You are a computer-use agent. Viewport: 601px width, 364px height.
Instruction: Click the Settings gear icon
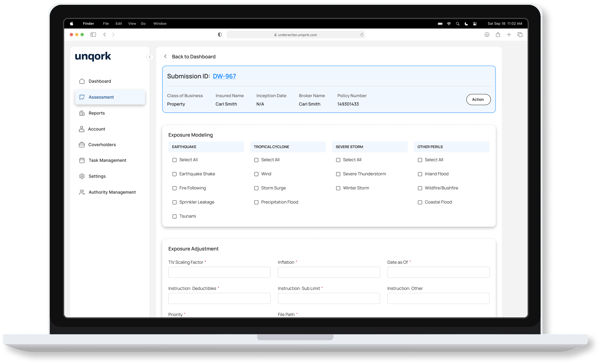82,176
